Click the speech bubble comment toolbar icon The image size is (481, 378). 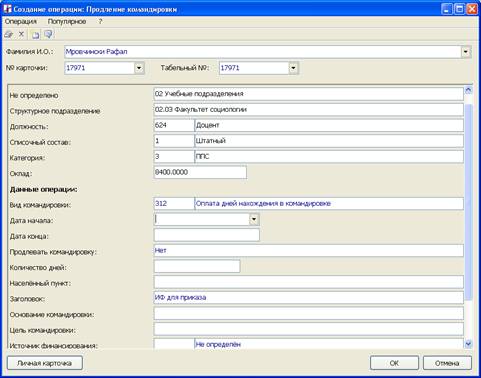[x=48, y=34]
